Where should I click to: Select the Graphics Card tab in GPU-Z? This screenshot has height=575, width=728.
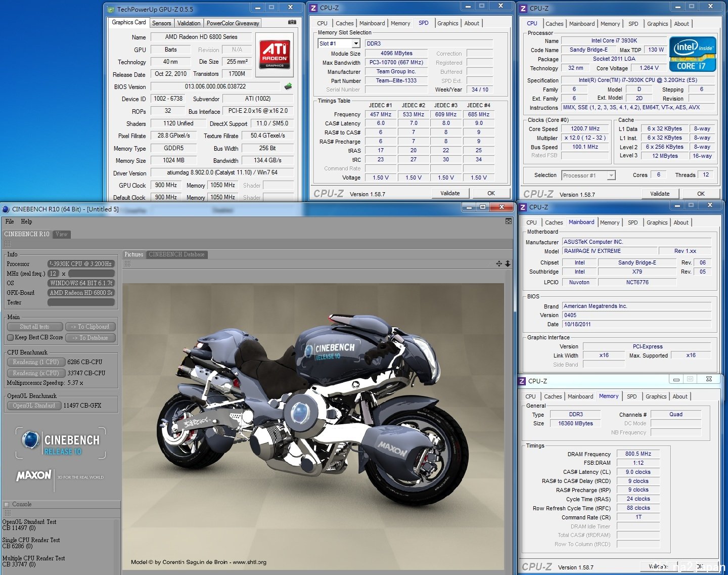tap(129, 22)
